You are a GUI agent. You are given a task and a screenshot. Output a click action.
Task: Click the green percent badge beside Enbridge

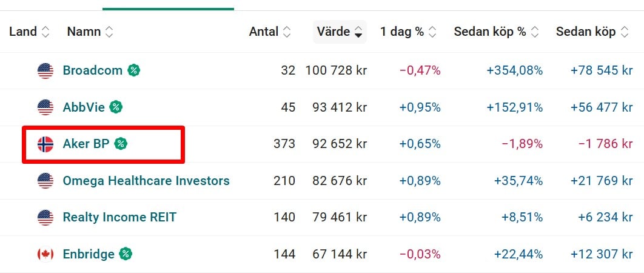126,254
